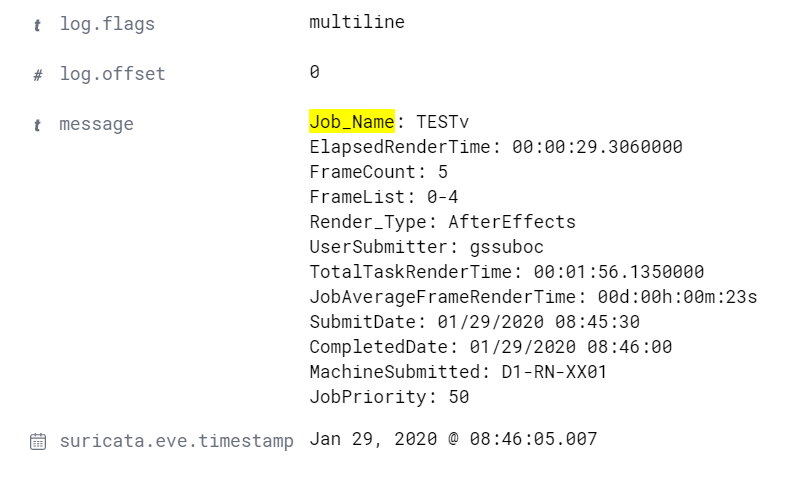Click the UserSubmitter: gssuboc line

pos(427,247)
